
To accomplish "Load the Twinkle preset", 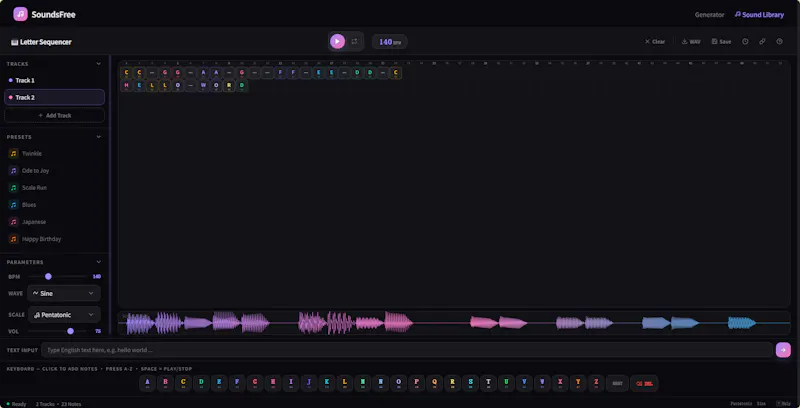I will click(x=55, y=154).
